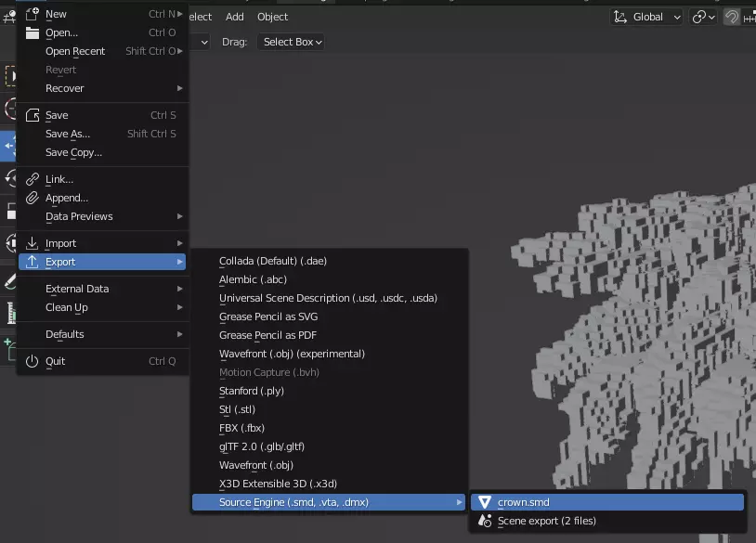Click Save As... menu entry
Screen dimensions: 756x543
click(68, 134)
